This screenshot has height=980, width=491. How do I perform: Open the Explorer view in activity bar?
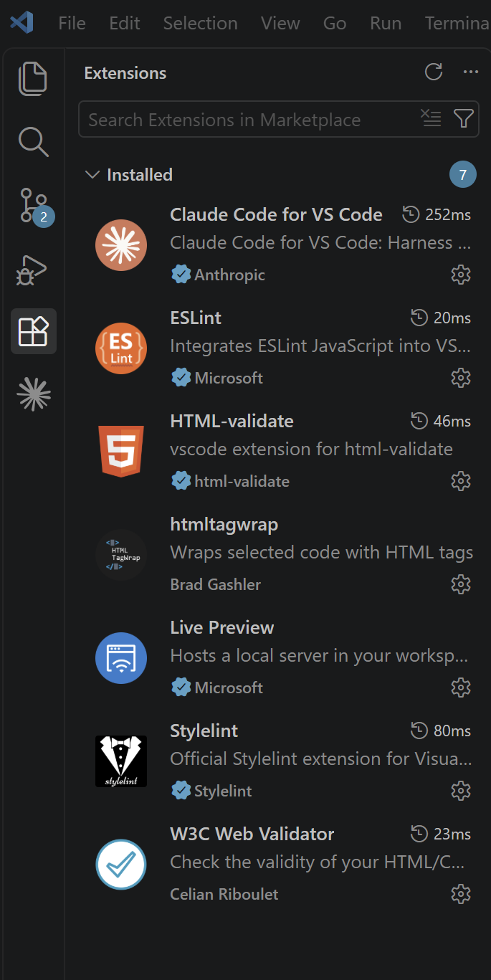pos(33,79)
